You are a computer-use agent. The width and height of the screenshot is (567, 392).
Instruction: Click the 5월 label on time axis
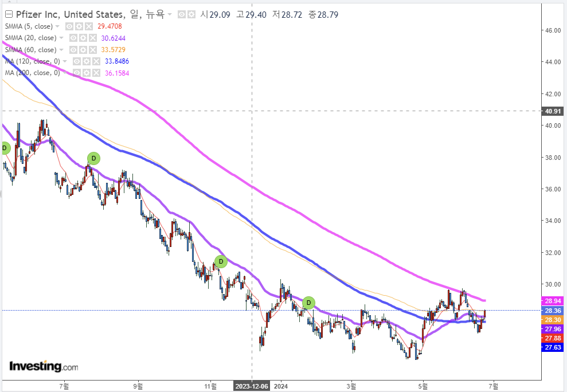pos(423,386)
